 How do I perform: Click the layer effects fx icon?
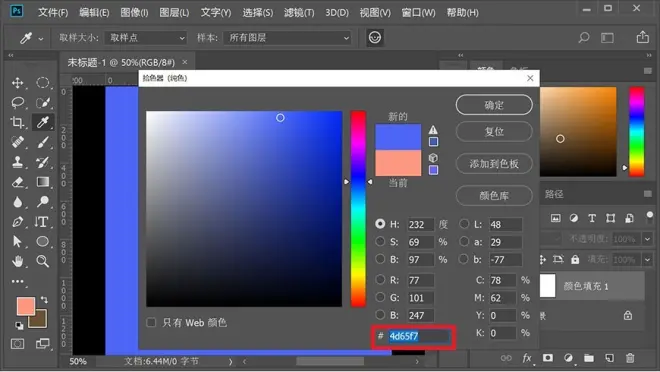coord(527,358)
